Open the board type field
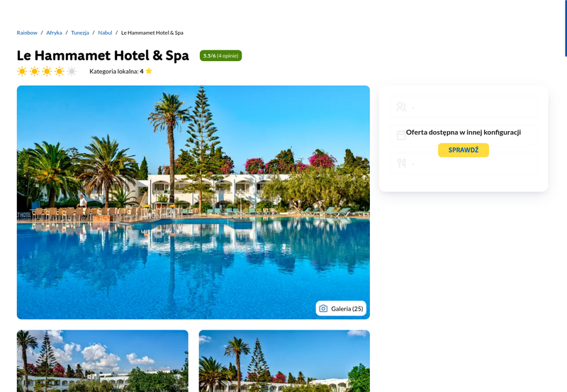 464,164
